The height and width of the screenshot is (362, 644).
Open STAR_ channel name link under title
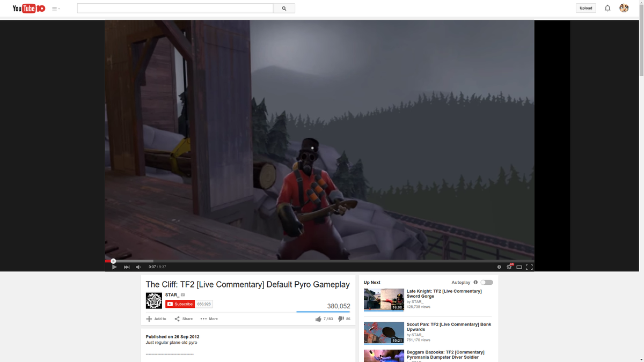(172, 295)
